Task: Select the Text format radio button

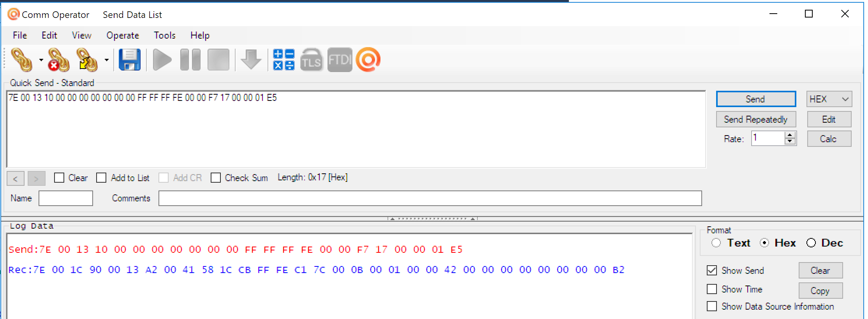Action: click(716, 243)
